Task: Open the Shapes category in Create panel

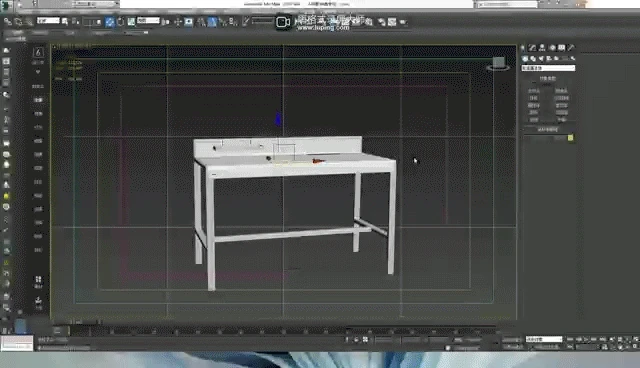Action: (x=533, y=59)
